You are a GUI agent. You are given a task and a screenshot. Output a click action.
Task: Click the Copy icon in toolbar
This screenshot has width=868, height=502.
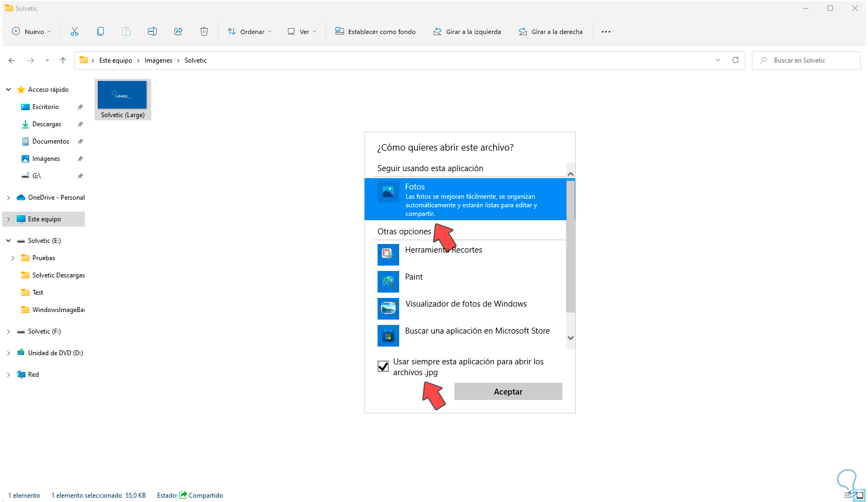pos(100,32)
